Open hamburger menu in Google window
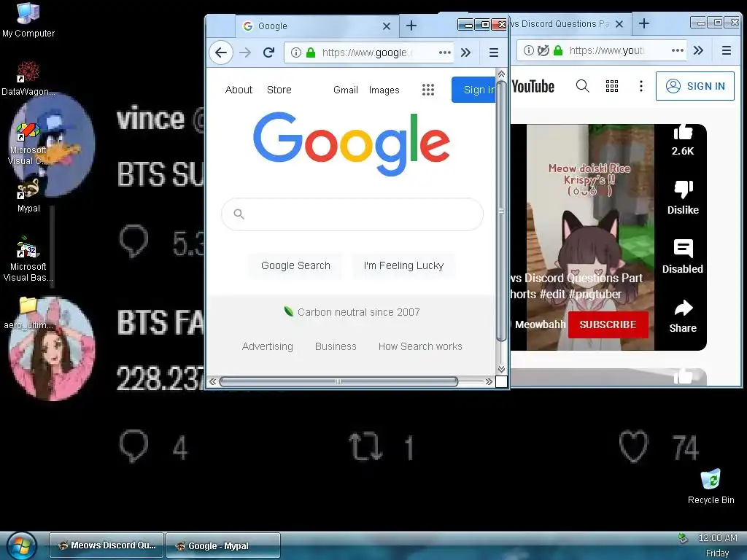Viewport: 747px width, 560px height. point(494,52)
